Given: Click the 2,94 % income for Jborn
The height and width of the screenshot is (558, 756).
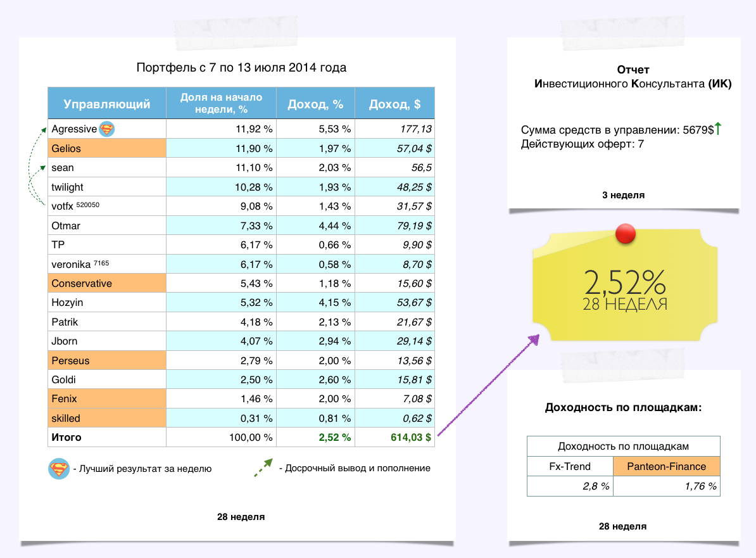Looking at the screenshot, I should (334, 341).
